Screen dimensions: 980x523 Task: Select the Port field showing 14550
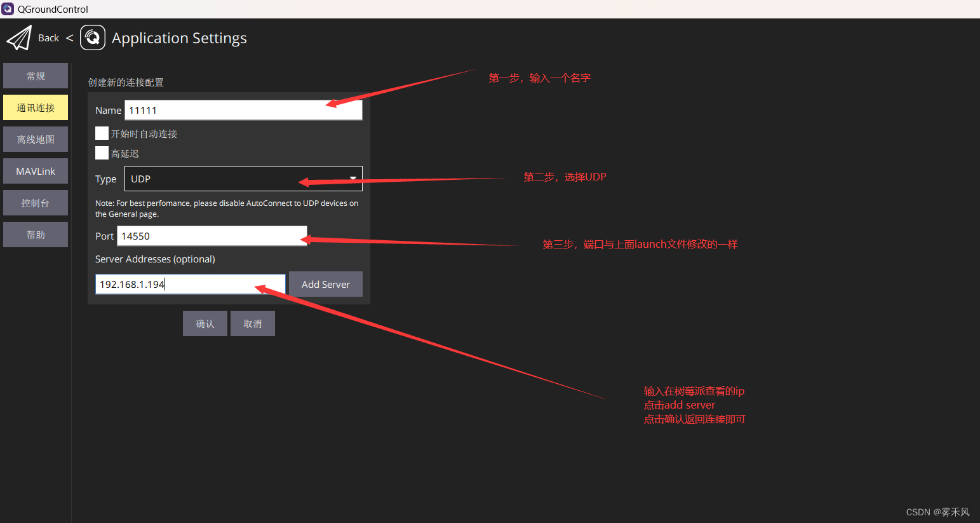212,236
